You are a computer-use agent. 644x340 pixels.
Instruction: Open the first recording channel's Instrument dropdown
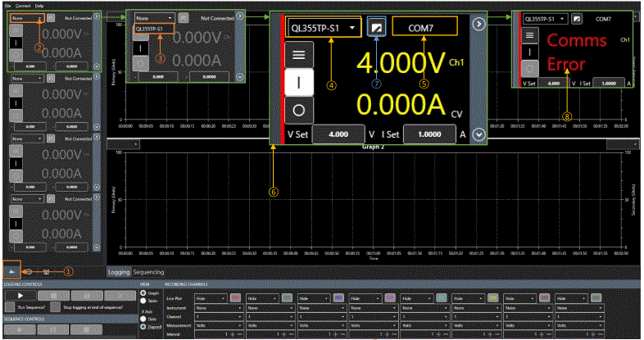pyautogui.click(x=220, y=308)
